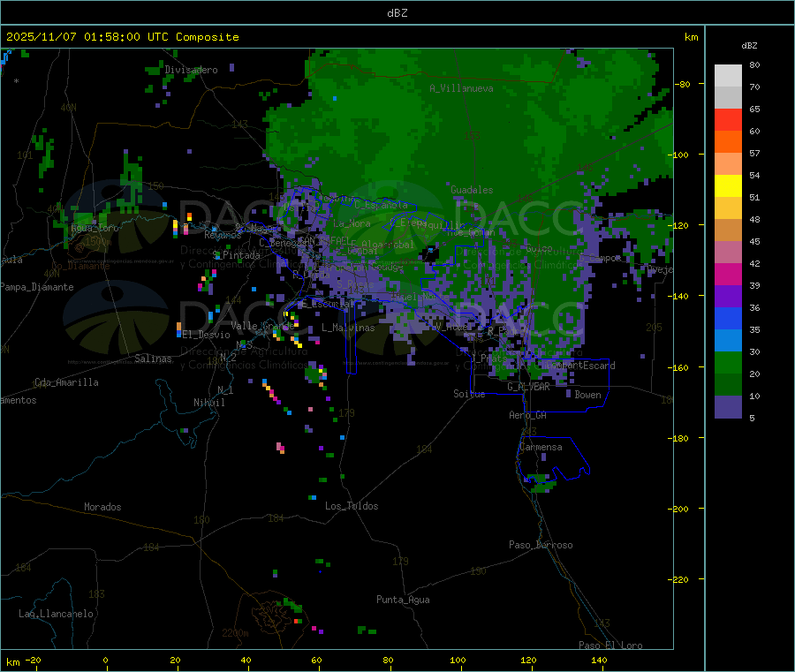Click the Cda_Amarilla label
Screen dimensions: 795x672
tap(66, 382)
